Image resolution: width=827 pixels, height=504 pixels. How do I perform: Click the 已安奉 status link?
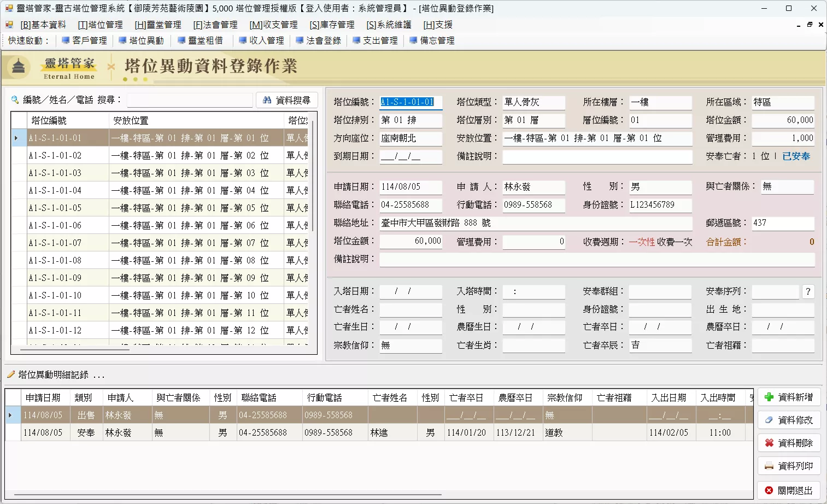click(796, 156)
